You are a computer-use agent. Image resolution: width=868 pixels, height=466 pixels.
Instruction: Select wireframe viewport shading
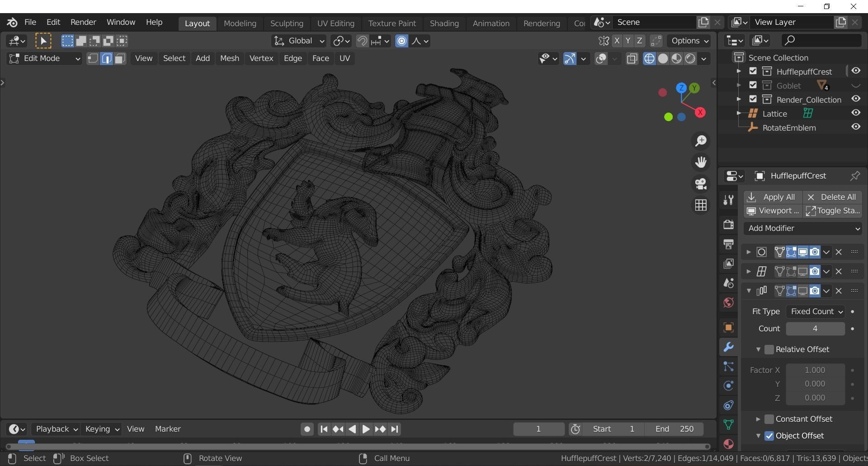[x=649, y=59]
